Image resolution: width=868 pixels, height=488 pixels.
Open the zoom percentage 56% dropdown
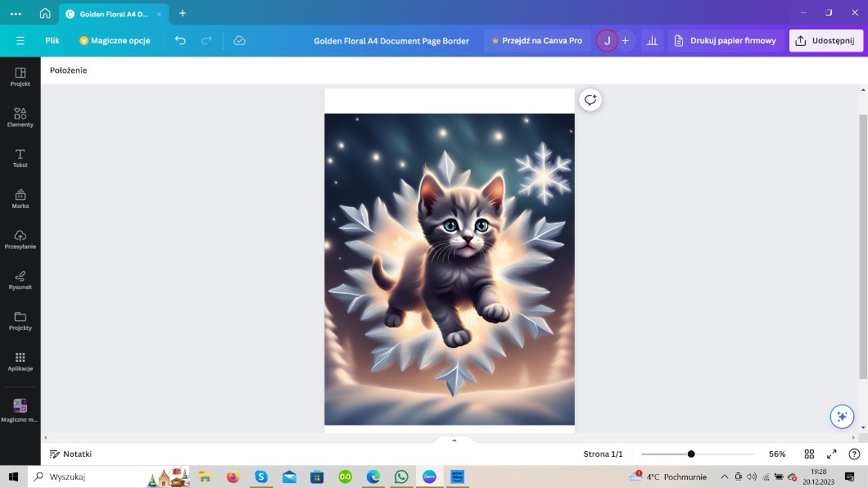(776, 454)
